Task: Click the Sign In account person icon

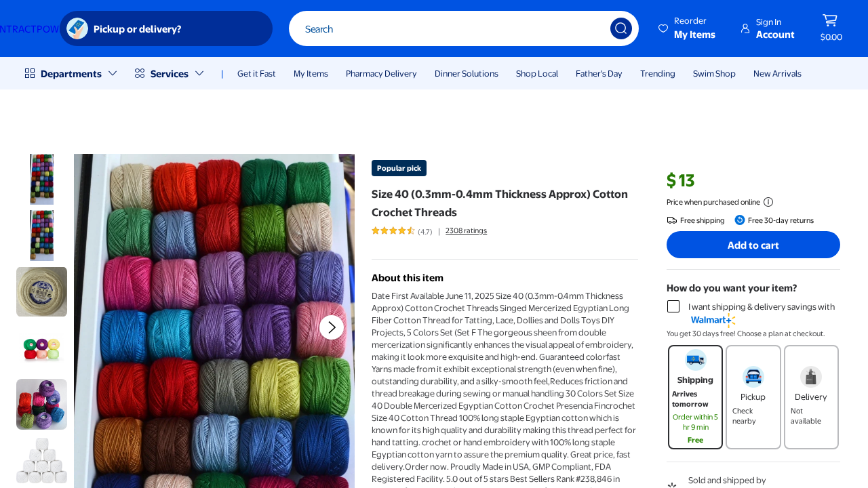Action: pyautogui.click(x=745, y=28)
